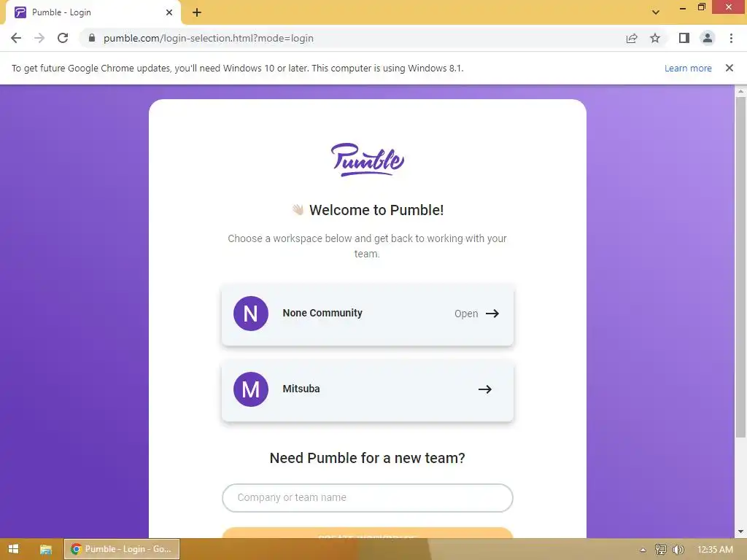Open the Chrome profile avatar

708,38
